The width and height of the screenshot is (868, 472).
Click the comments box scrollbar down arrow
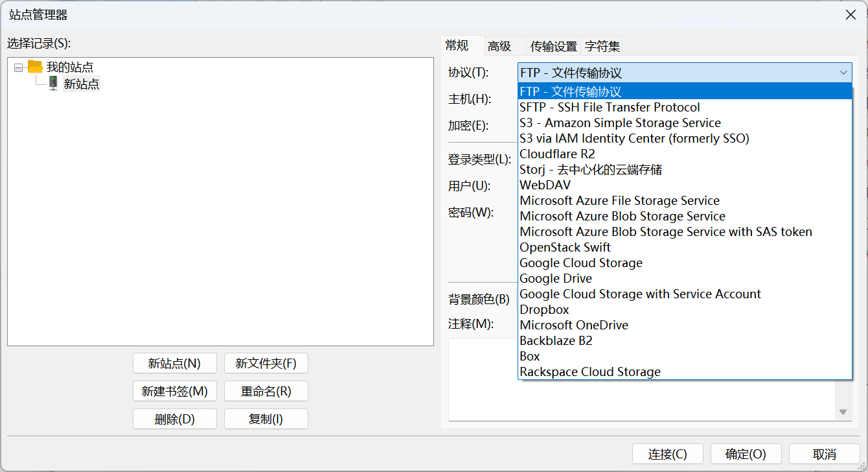843,412
